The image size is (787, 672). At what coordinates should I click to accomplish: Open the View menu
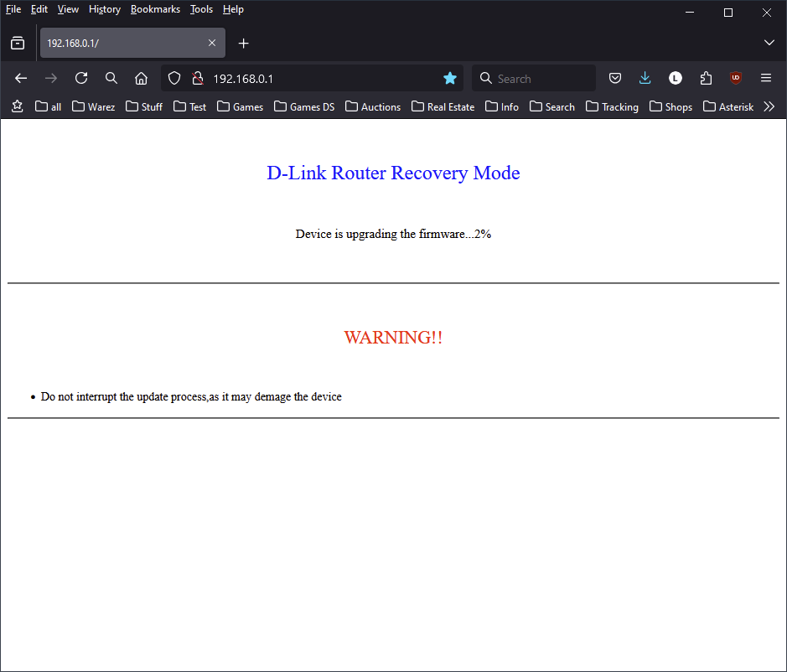tap(68, 9)
